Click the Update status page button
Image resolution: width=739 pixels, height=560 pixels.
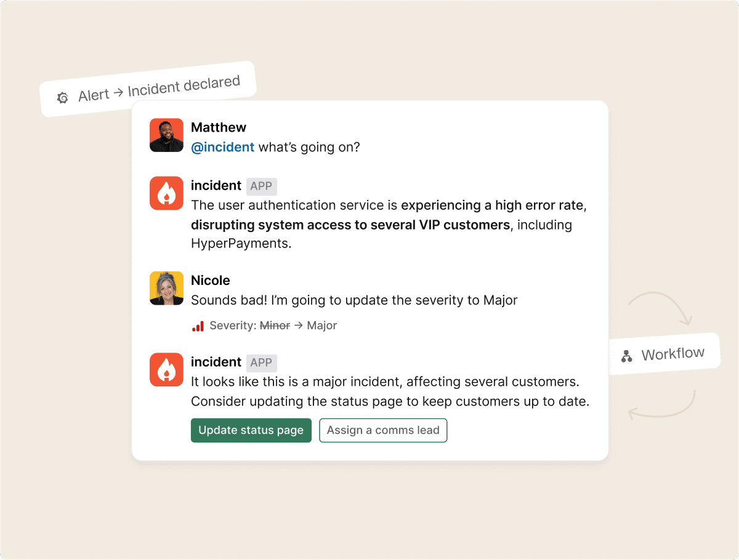(251, 430)
